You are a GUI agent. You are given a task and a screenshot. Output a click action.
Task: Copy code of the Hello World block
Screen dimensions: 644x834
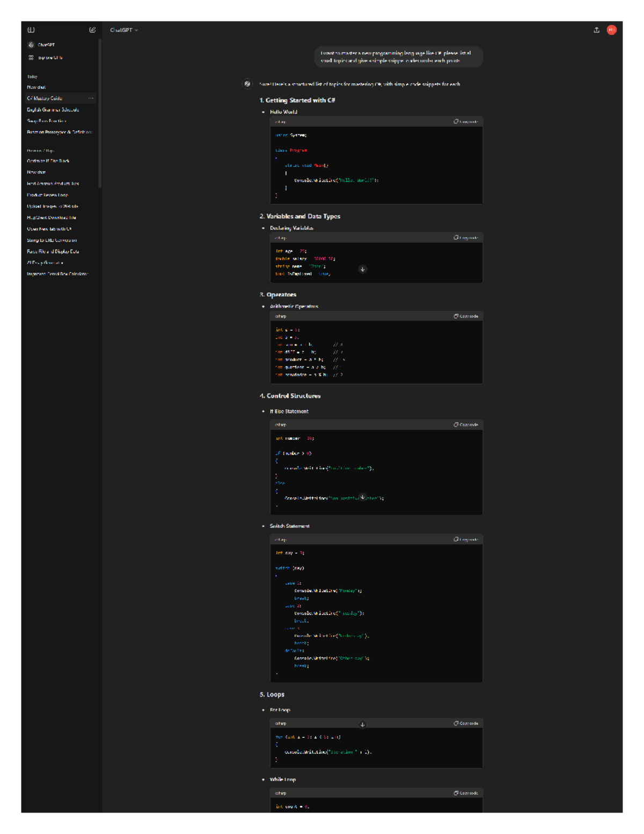point(466,121)
